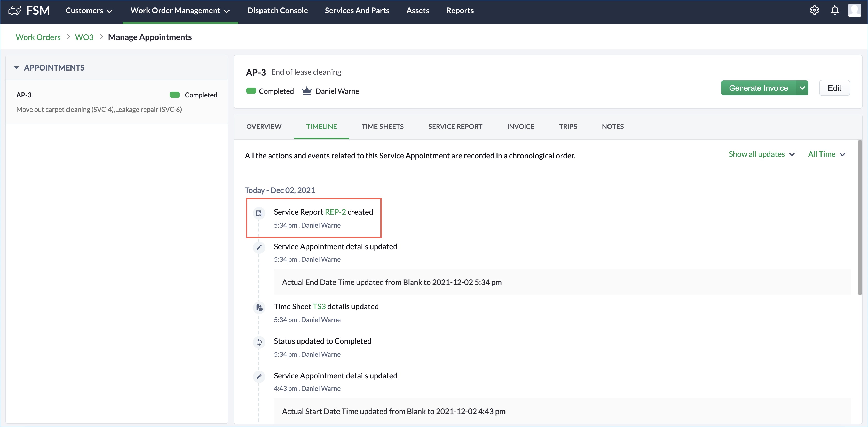Click the Status updated sync icon
Image resolution: width=868 pixels, height=427 pixels.
click(259, 343)
